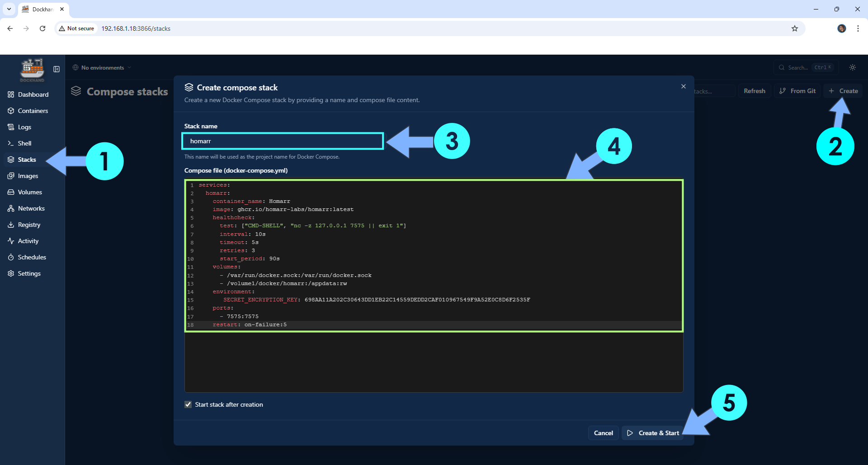The width and height of the screenshot is (868, 465).
Task: Open the Networks section
Action: [x=31, y=208]
